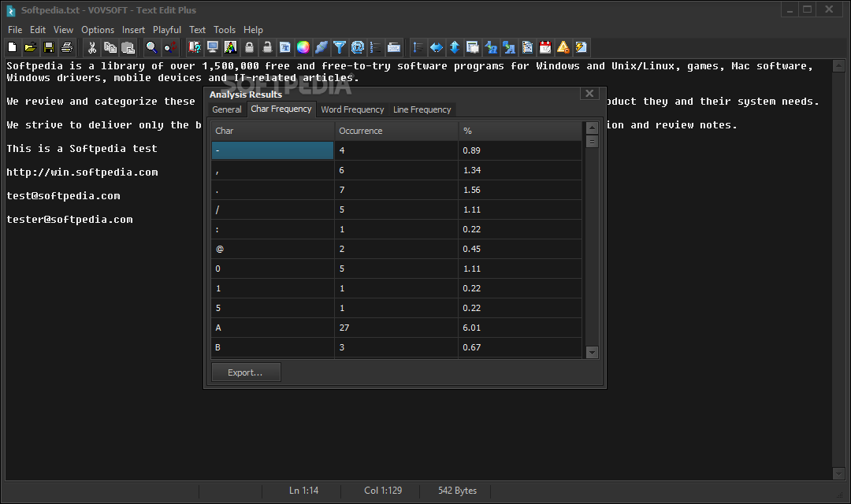The width and height of the screenshot is (851, 504).
Task: Click the vertical double-arrow icon
Action: click(x=455, y=47)
